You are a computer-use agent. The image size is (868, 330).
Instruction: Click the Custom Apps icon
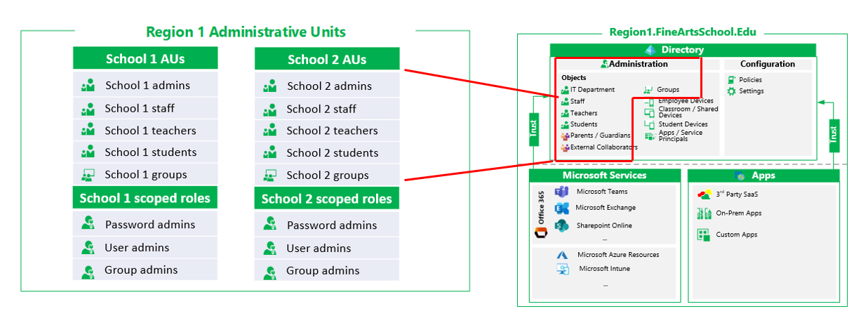pyautogui.click(x=704, y=235)
